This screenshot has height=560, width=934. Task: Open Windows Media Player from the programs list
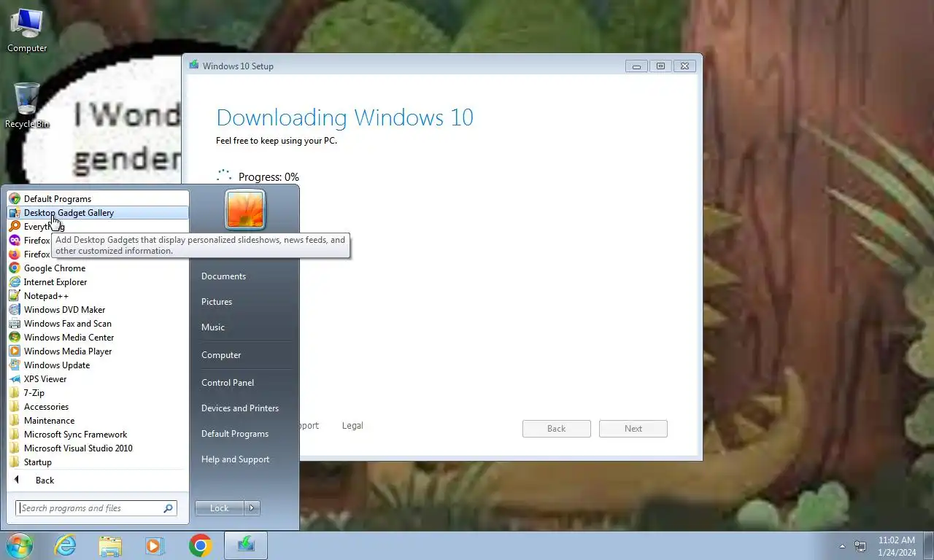pyautogui.click(x=98, y=351)
